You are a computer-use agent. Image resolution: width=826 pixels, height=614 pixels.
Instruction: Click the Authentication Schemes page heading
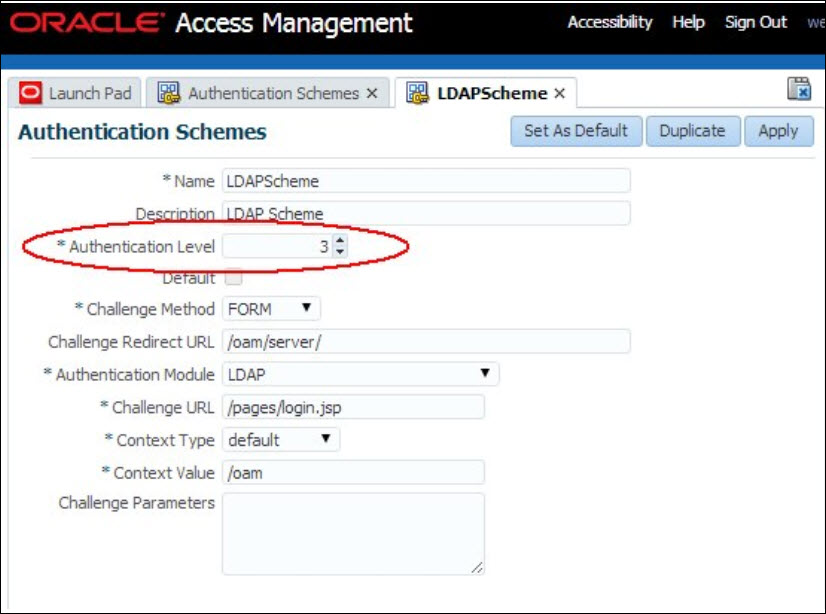pos(142,132)
